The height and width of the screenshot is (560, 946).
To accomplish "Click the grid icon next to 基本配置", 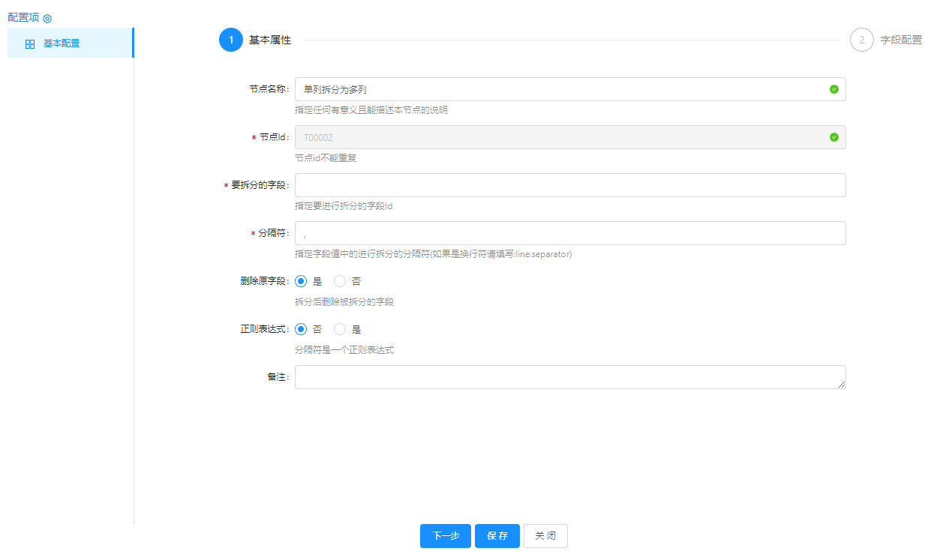I will point(30,44).
